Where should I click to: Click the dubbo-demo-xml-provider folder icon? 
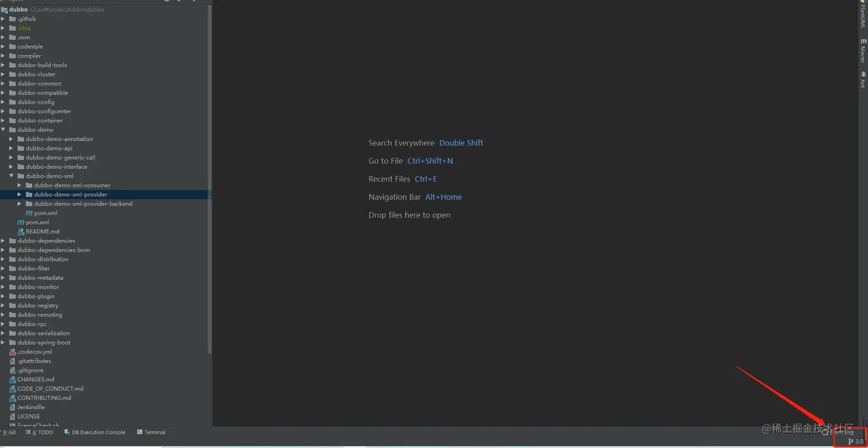tap(29, 195)
